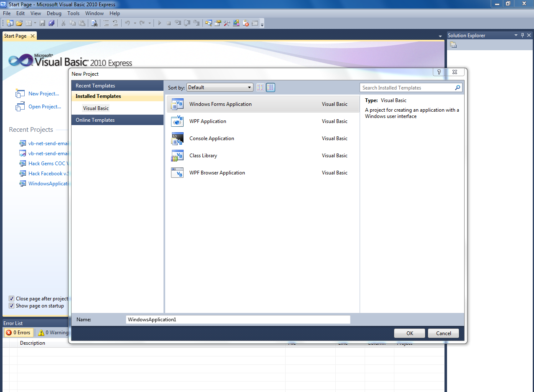Click the Start Debugging play icon
The image size is (534, 392).
click(x=159, y=23)
